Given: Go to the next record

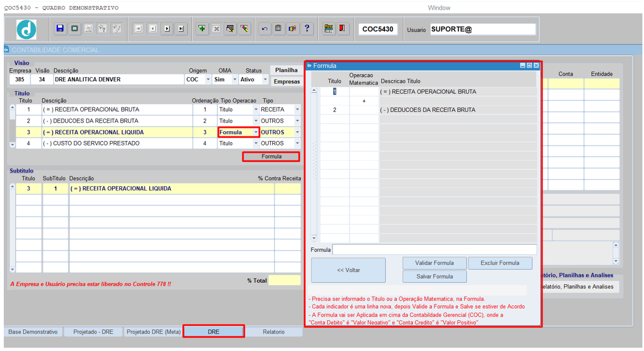Looking at the screenshot, I should coord(167,28).
